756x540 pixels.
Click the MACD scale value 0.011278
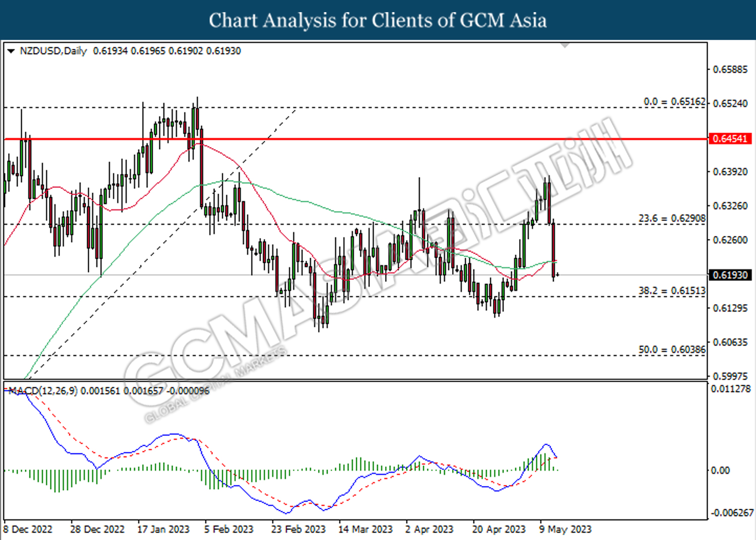731,389
